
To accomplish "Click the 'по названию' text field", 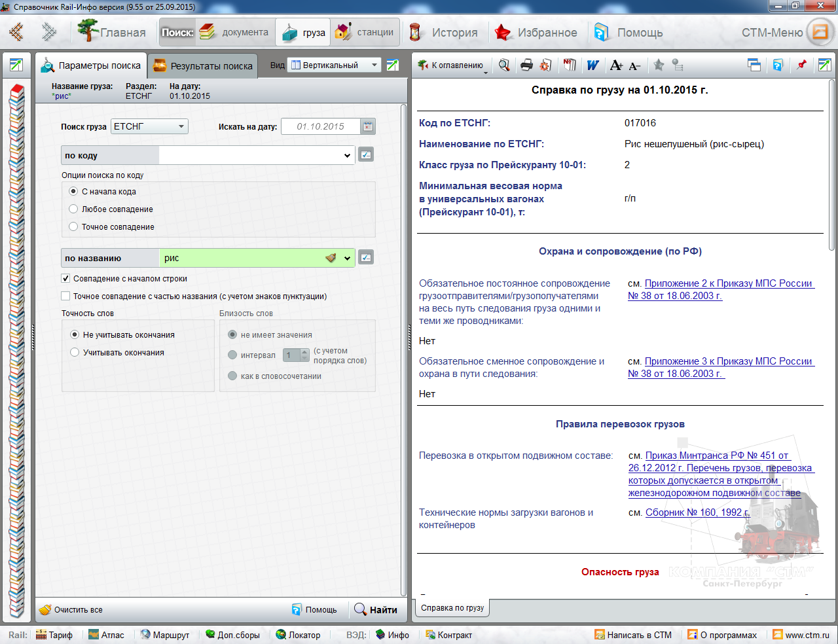I will (x=242, y=258).
